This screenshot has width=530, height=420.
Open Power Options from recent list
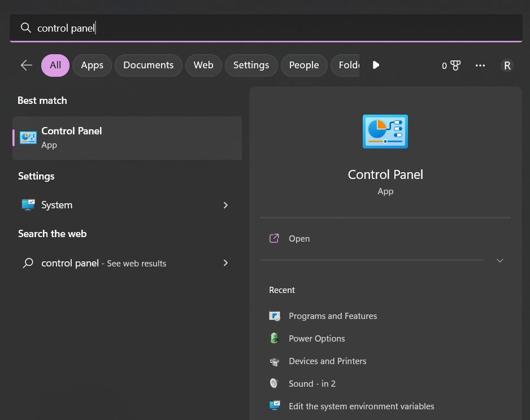point(316,339)
